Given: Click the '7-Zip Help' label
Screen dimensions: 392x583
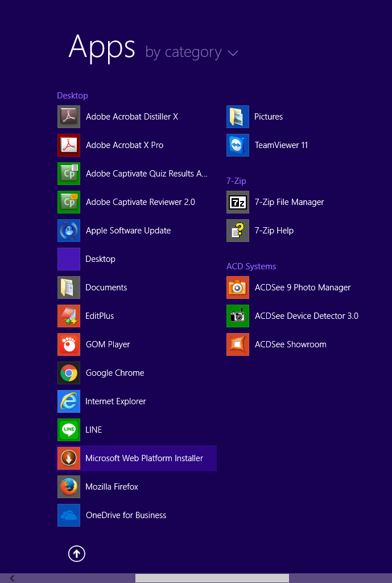Looking at the screenshot, I should point(274,231).
